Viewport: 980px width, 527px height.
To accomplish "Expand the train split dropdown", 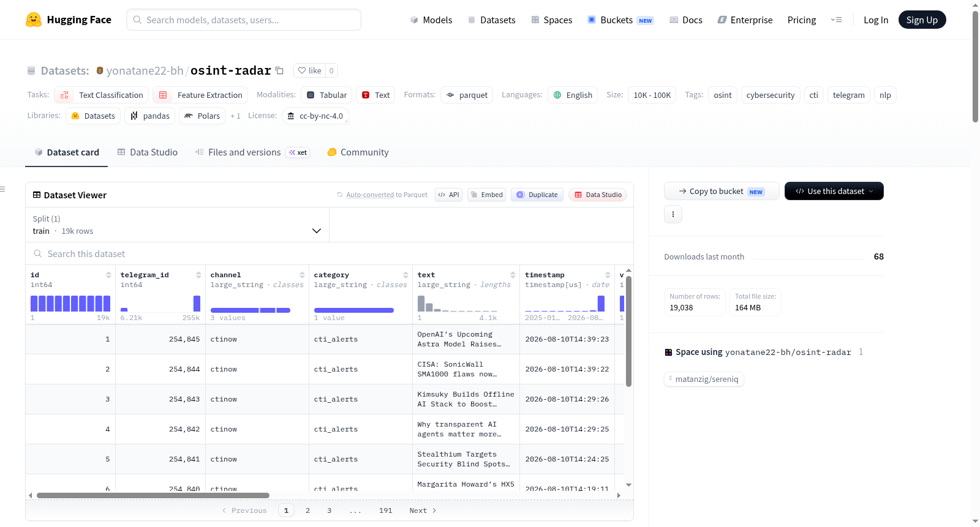I will click(178, 225).
